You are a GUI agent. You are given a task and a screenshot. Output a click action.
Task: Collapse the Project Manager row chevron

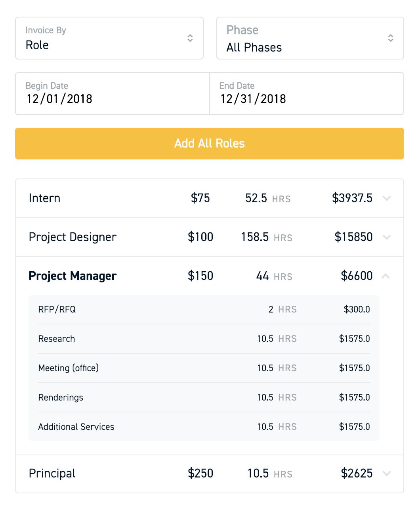tap(386, 276)
